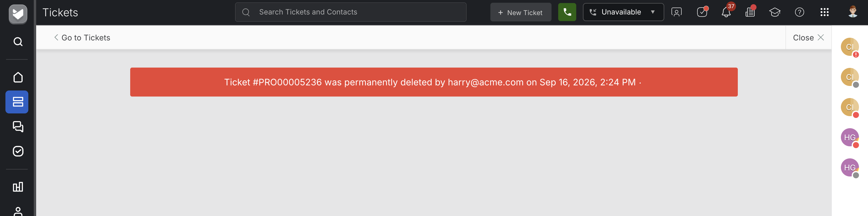868x216 pixels.
Task: Go back via Go to Tickets link
Action: coord(82,37)
